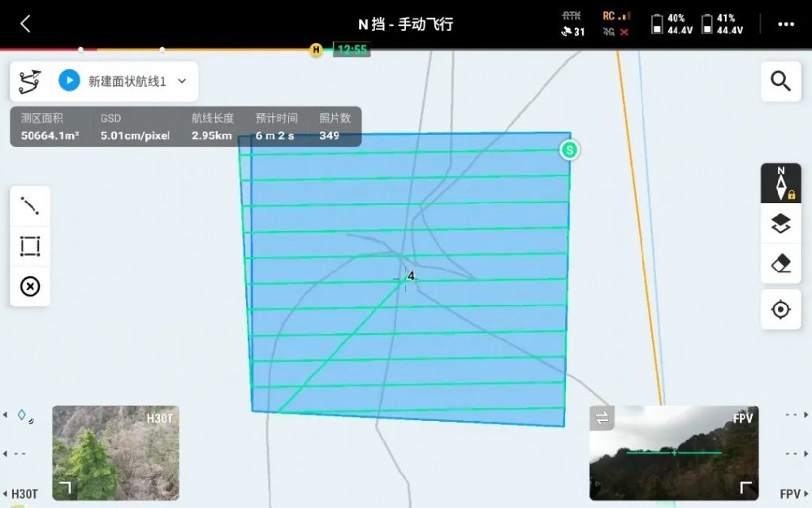Tap the circled X cancel tool

(x=30, y=287)
